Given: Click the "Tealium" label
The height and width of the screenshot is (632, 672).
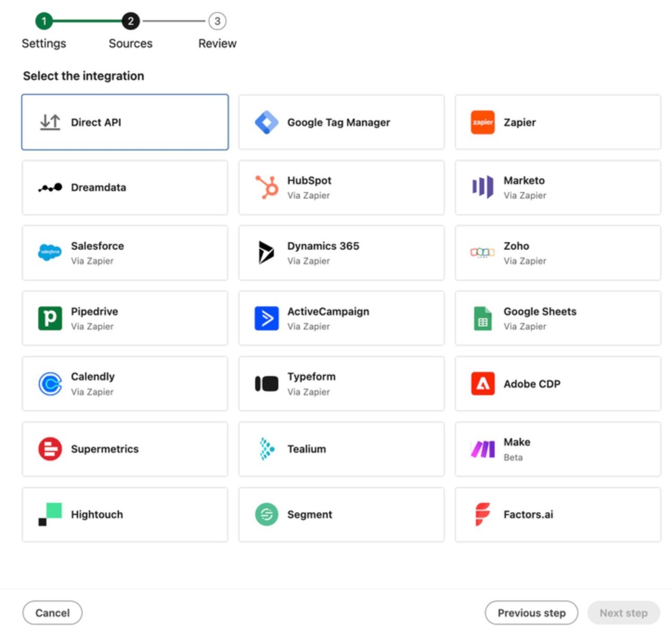Looking at the screenshot, I should point(307,449).
